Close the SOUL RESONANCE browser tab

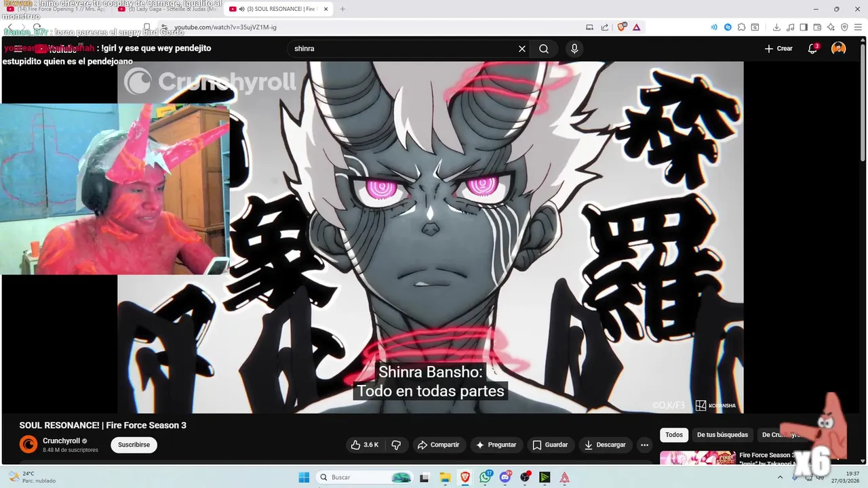(x=326, y=9)
